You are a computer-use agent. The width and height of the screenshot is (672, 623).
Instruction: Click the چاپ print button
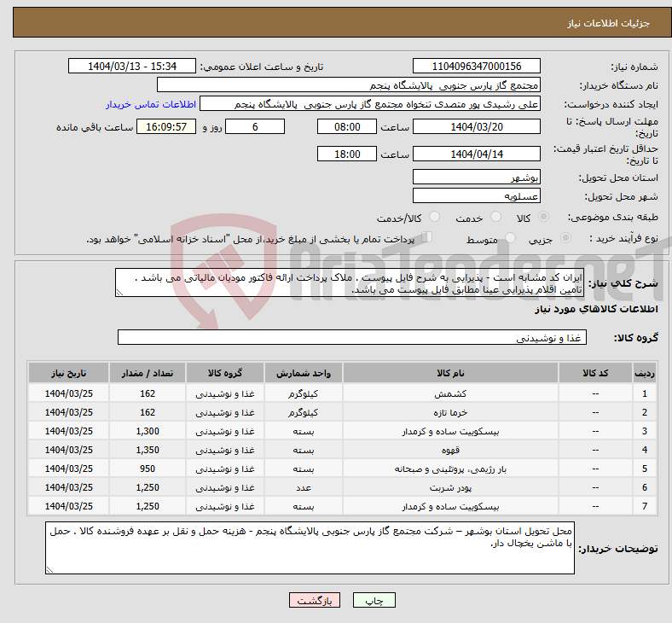[374, 600]
